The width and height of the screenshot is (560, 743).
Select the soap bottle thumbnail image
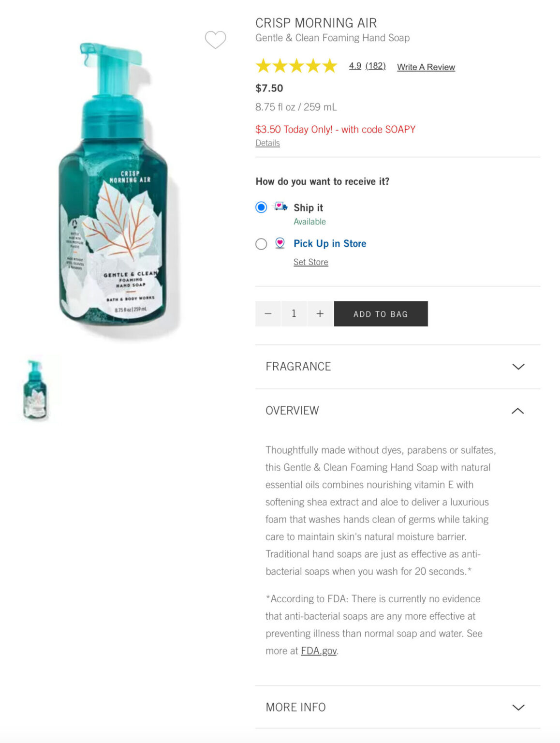[x=35, y=389]
